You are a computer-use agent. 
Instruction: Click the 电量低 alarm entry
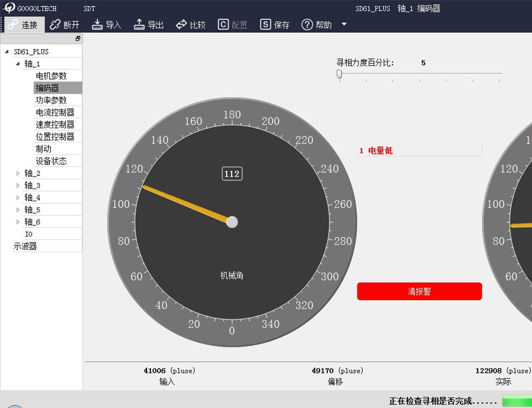tap(380, 151)
